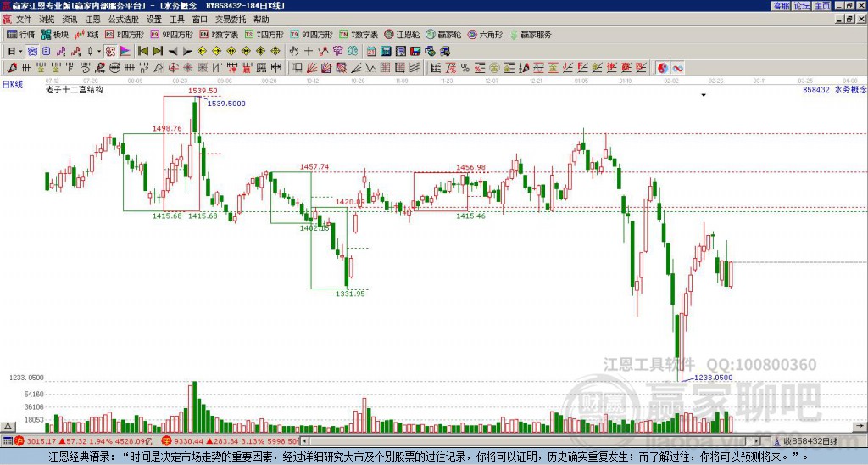Click the horizontal scrollbar left arrow

pos(305,441)
